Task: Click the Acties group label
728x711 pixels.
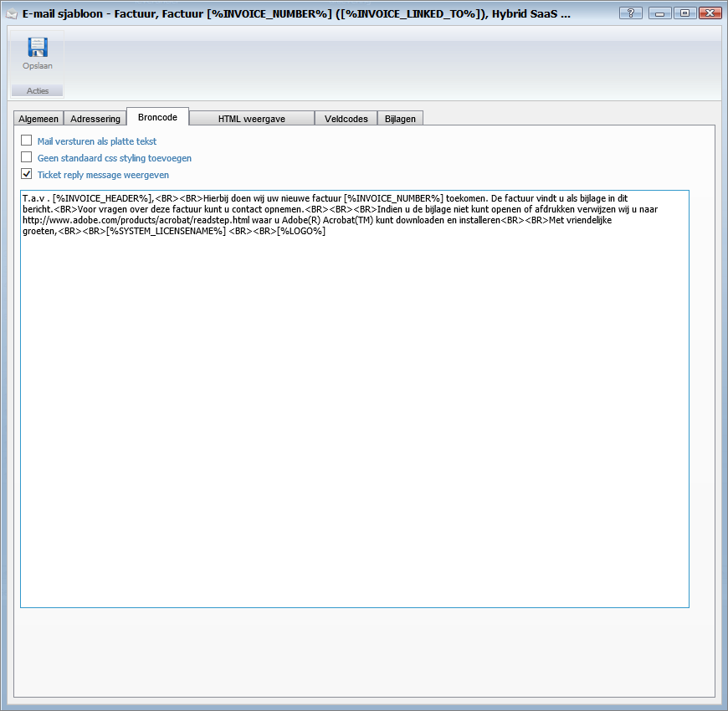Action: pos(38,90)
